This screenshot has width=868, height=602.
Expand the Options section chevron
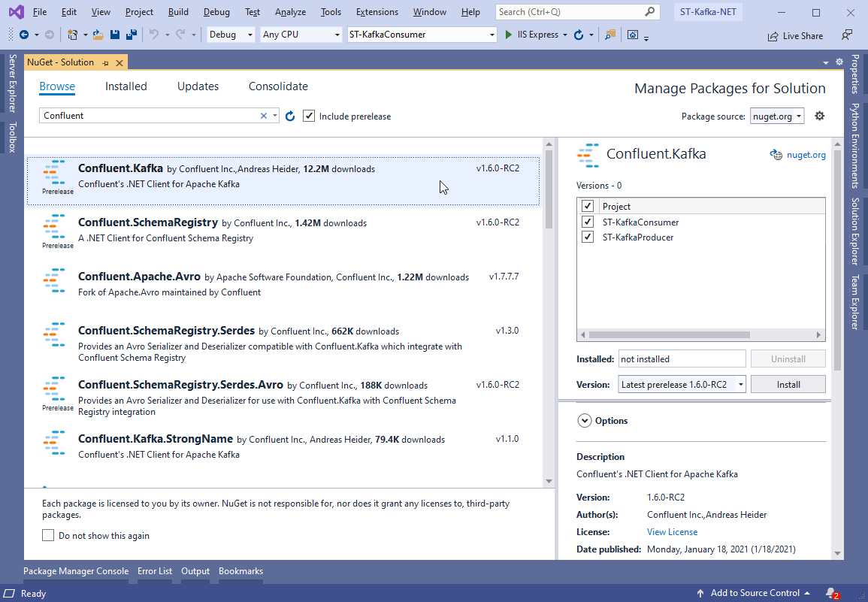[x=585, y=421]
